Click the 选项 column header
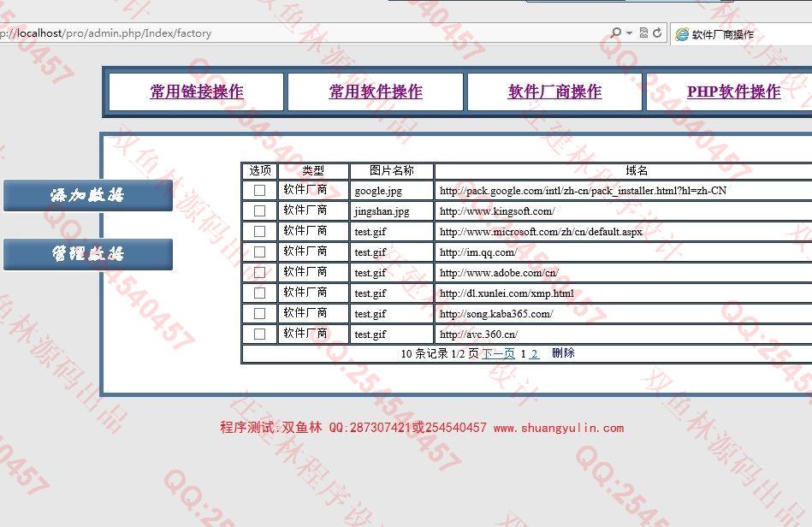This screenshot has height=527, width=812. [260, 170]
